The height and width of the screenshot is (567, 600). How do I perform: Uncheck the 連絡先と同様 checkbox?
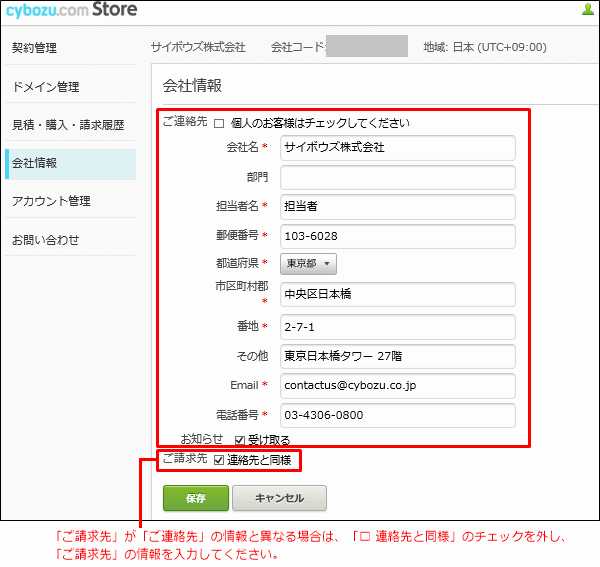point(219,461)
